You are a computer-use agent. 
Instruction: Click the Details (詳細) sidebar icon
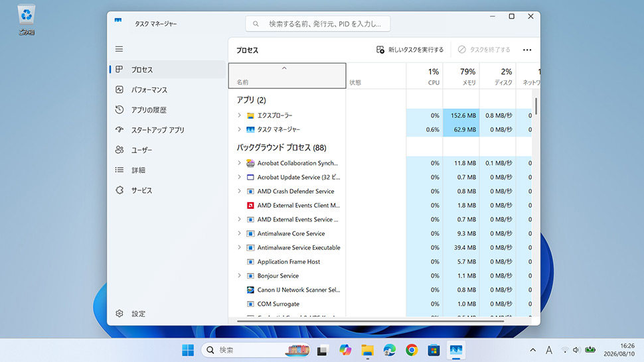pos(119,170)
